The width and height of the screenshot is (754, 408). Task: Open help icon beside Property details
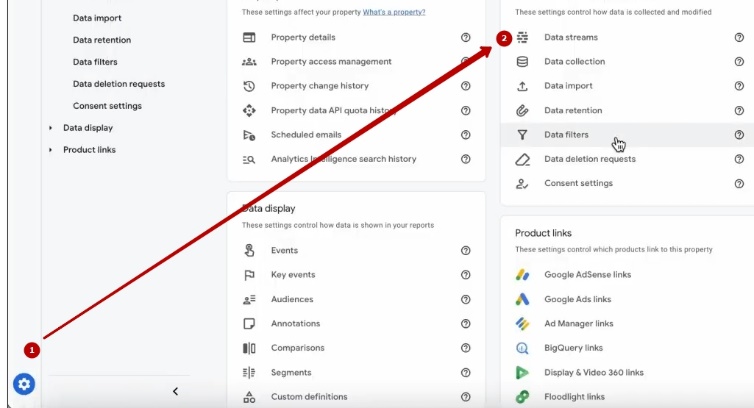click(x=465, y=37)
